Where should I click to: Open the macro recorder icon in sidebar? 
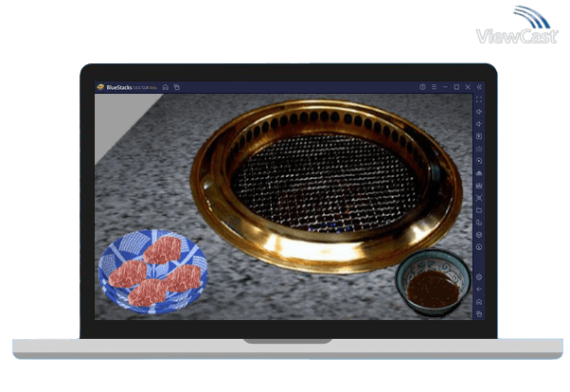tap(479, 186)
